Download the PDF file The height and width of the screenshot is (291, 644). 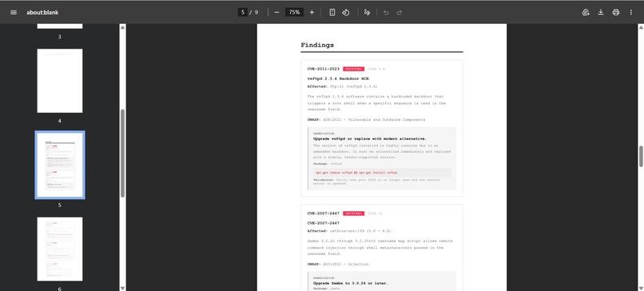click(601, 12)
